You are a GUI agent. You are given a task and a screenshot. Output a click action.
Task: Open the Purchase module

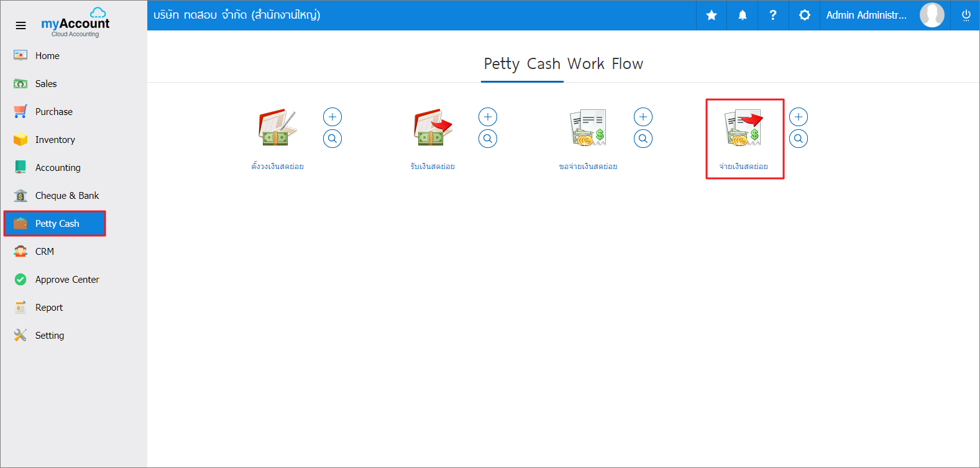[x=54, y=112]
